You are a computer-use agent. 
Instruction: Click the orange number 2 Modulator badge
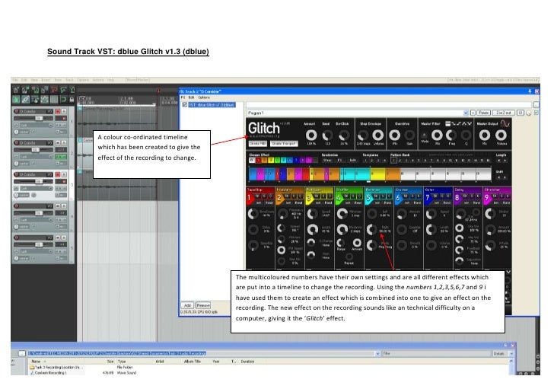tap(279, 199)
